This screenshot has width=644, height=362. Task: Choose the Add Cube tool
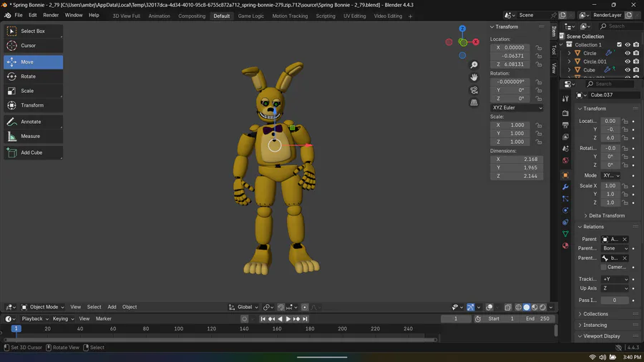33,152
